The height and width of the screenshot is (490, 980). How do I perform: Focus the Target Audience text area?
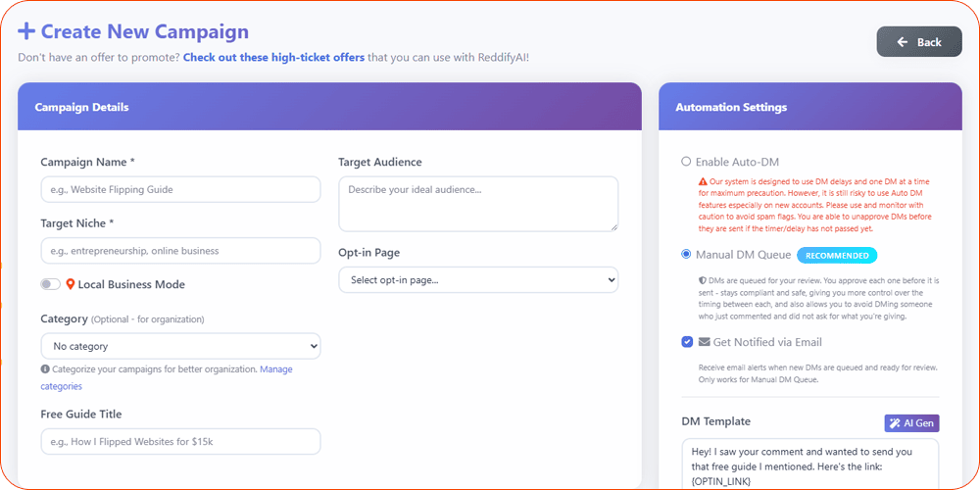(478, 203)
